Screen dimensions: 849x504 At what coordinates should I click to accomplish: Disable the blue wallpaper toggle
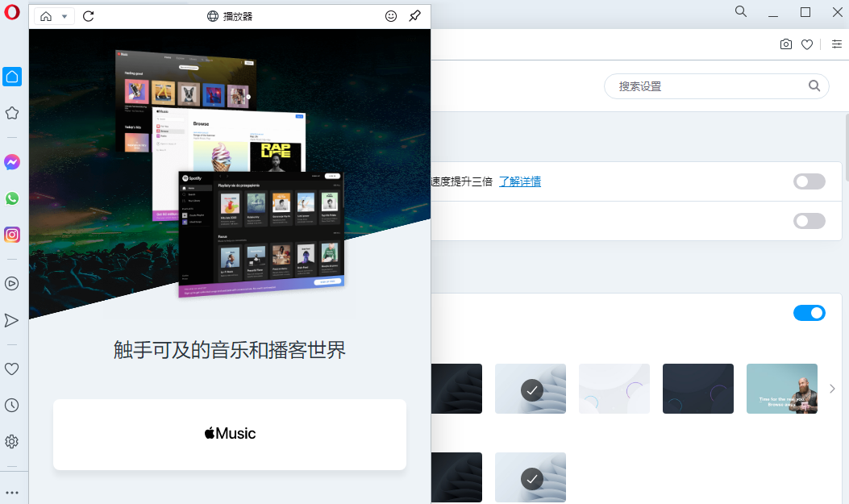pyautogui.click(x=809, y=313)
